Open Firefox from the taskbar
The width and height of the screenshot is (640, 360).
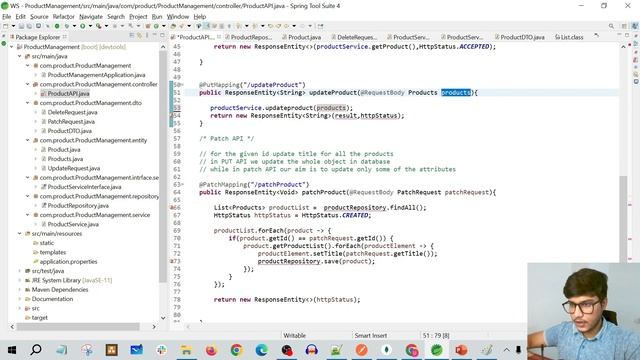point(211,350)
